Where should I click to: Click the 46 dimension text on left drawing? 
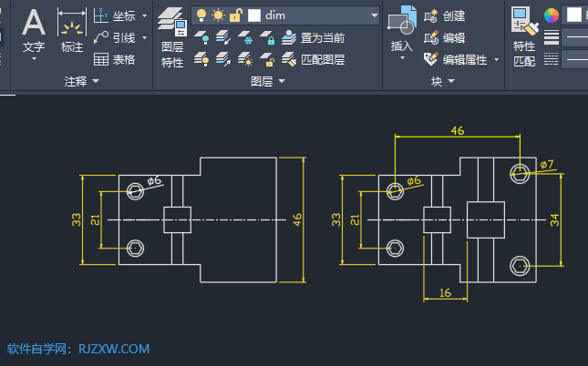(297, 219)
